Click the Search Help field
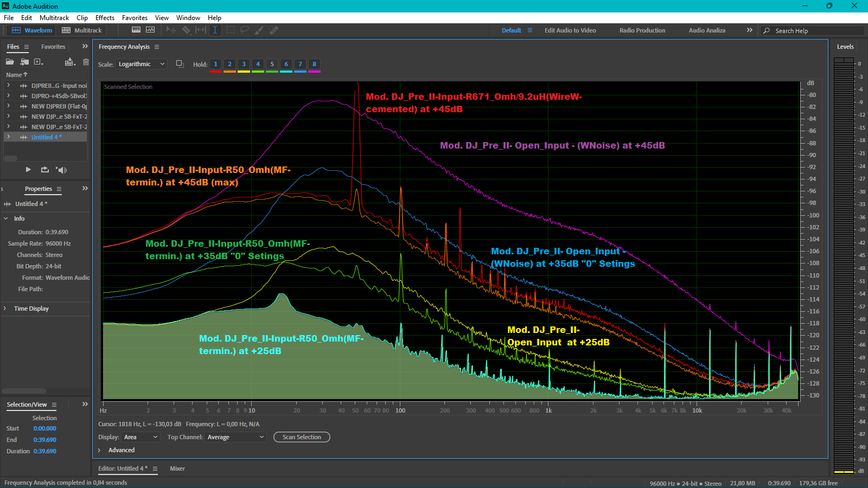This screenshot has width=868, height=488. tap(812, 31)
